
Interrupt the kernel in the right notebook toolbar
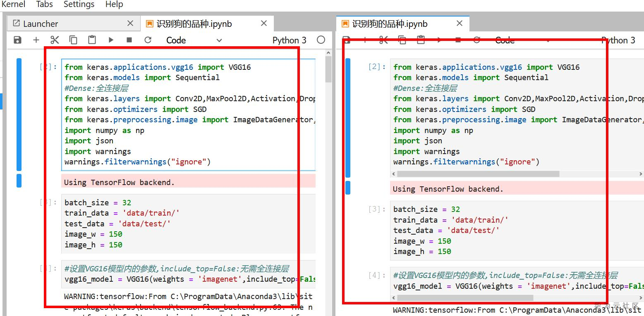pos(458,40)
